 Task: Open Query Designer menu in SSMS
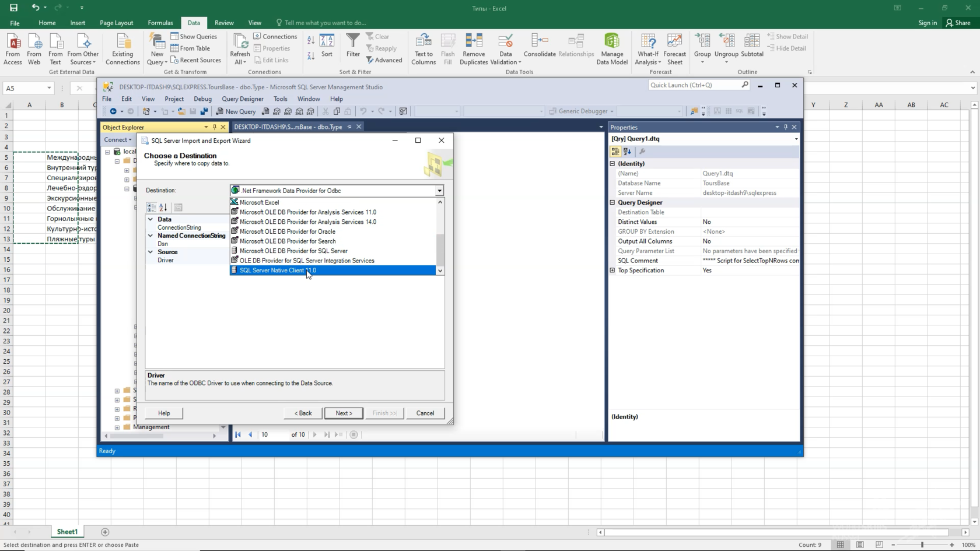pos(243,99)
